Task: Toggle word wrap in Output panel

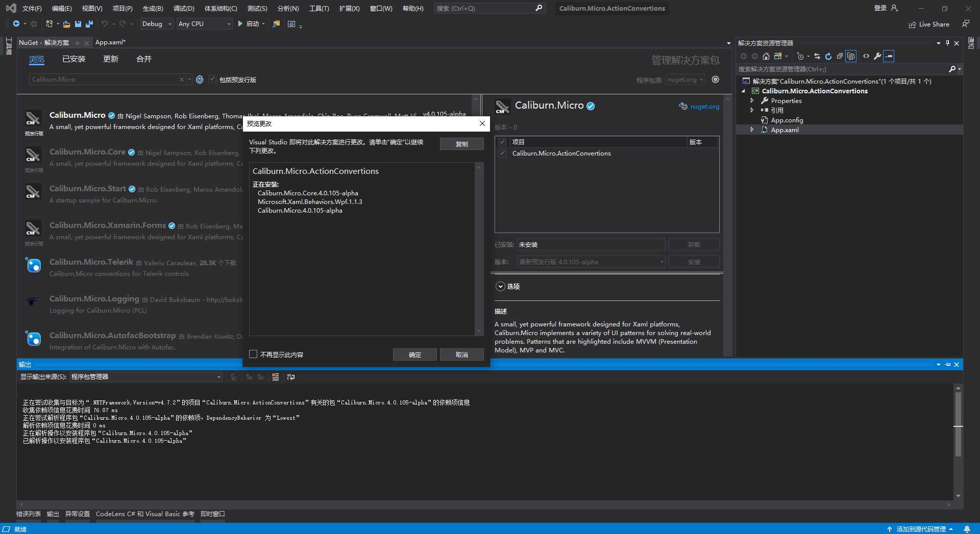Action: [291, 377]
